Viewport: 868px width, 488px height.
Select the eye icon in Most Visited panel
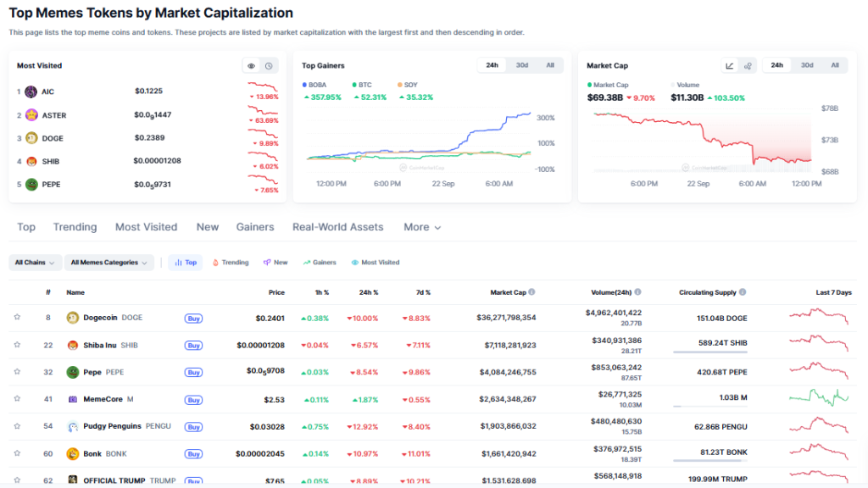pyautogui.click(x=250, y=65)
